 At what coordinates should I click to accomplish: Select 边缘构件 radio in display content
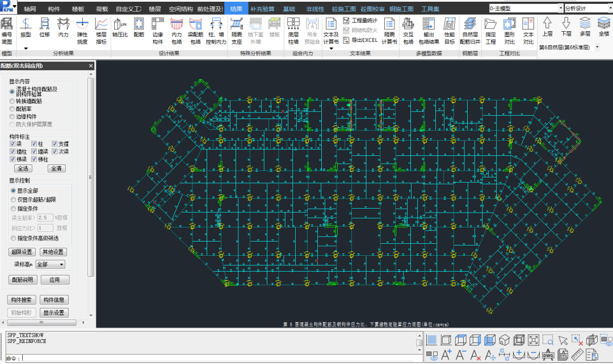pos(12,116)
